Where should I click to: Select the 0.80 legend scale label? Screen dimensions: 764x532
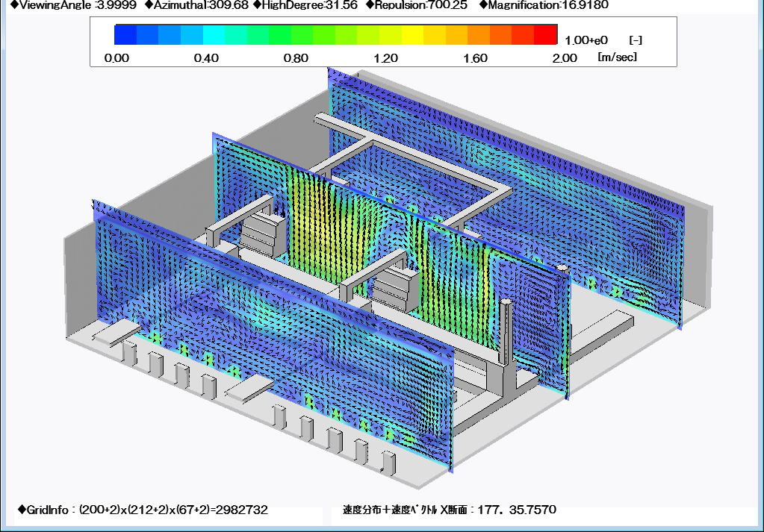tap(296, 58)
